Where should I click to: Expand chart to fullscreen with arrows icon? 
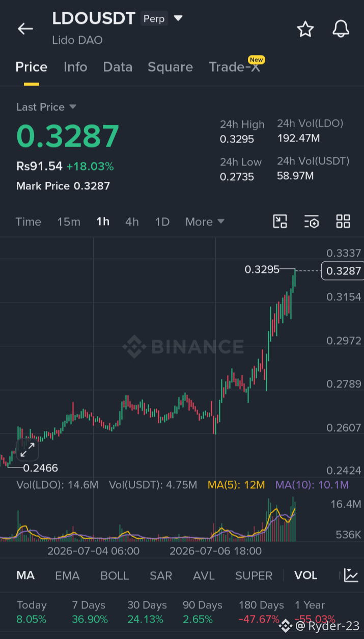tap(27, 450)
